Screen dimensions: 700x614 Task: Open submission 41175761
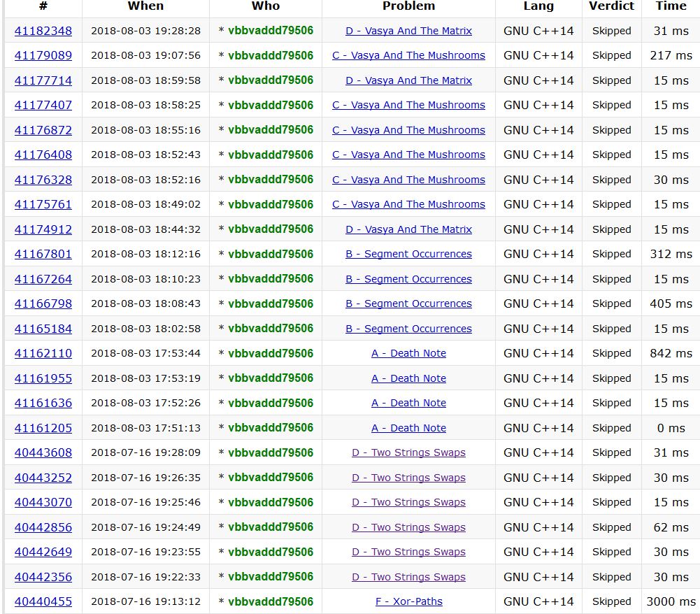click(43, 204)
